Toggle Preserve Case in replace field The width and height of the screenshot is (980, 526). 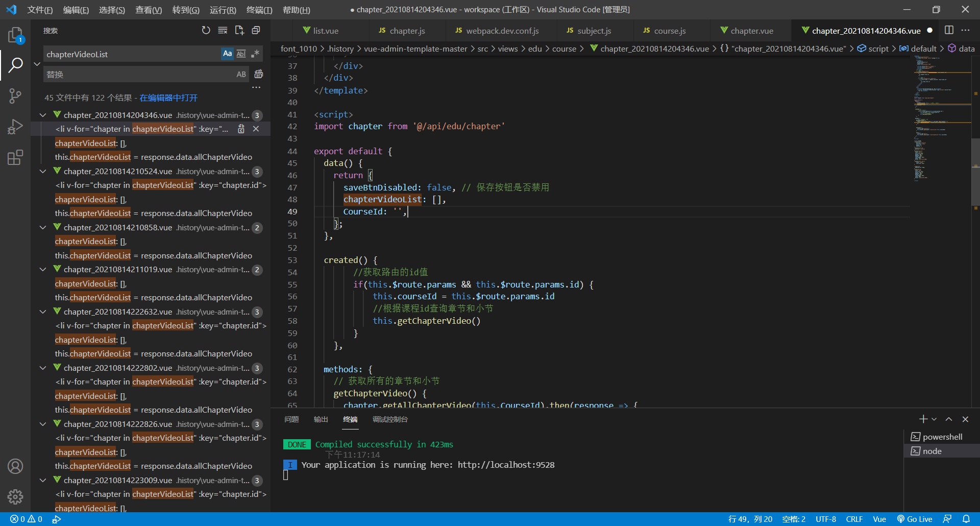click(x=241, y=74)
